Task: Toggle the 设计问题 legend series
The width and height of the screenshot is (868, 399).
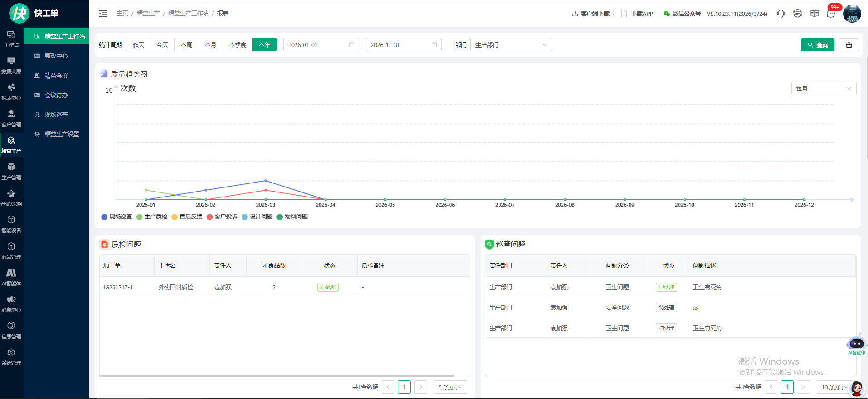Action: pos(257,216)
